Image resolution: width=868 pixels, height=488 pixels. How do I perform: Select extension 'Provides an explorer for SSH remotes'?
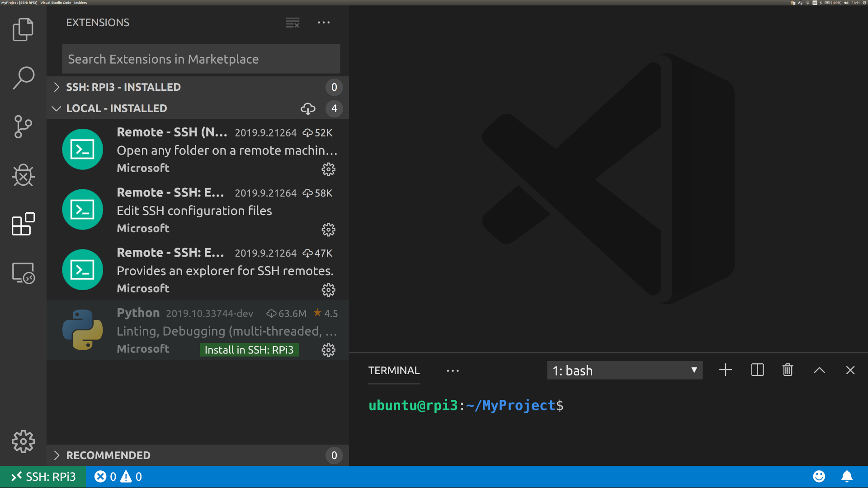pyautogui.click(x=198, y=270)
